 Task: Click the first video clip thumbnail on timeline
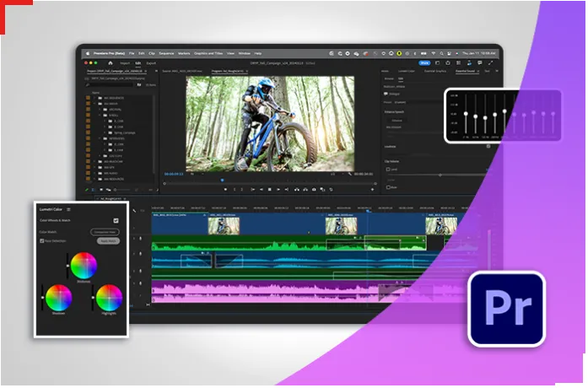[224, 227]
